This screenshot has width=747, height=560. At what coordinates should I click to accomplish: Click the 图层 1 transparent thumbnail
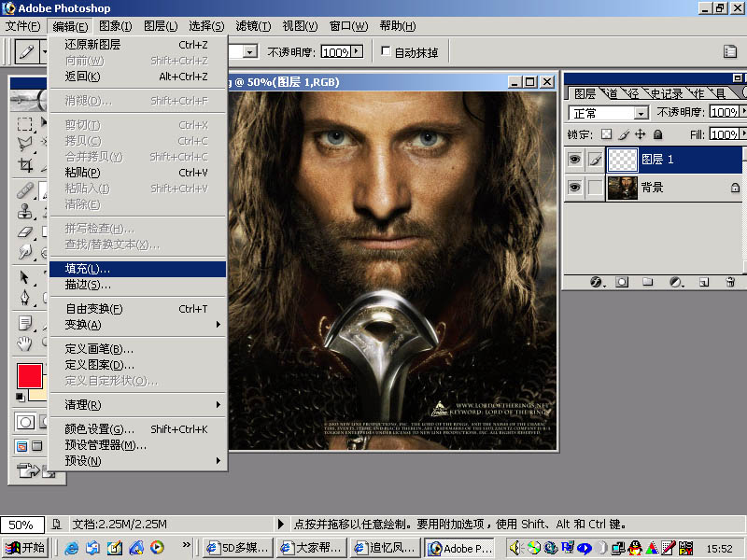point(623,160)
